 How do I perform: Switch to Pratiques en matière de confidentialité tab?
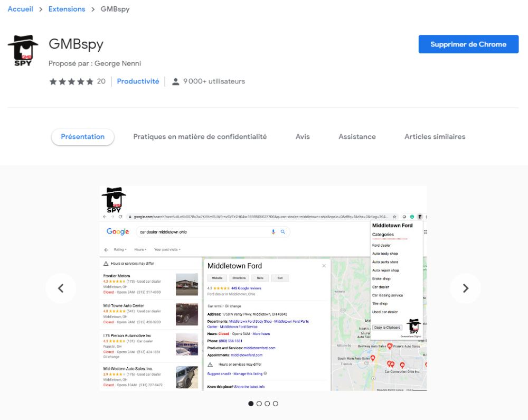coord(200,137)
